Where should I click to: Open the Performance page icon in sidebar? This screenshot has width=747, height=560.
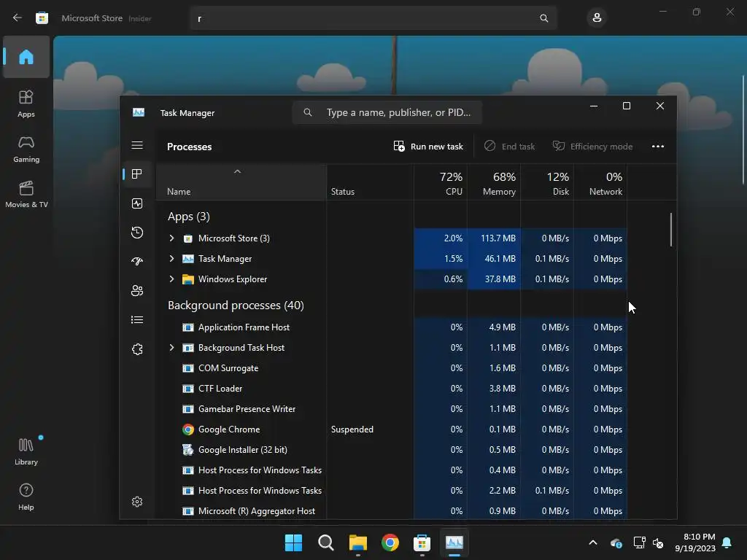coord(136,204)
